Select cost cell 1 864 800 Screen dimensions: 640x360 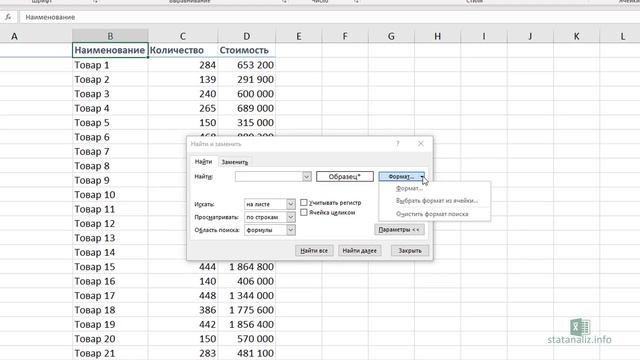[x=247, y=267]
